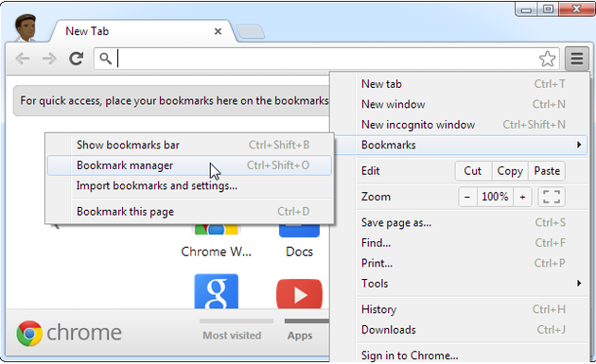Expand the Bookmarks submenu arrow
596x364 pixels.
(x=579, y=145)
